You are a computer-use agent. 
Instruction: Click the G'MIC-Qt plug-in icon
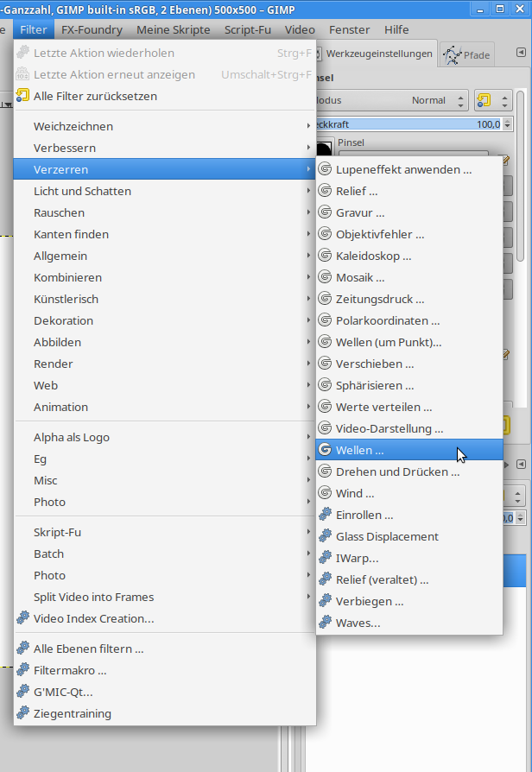22,692
